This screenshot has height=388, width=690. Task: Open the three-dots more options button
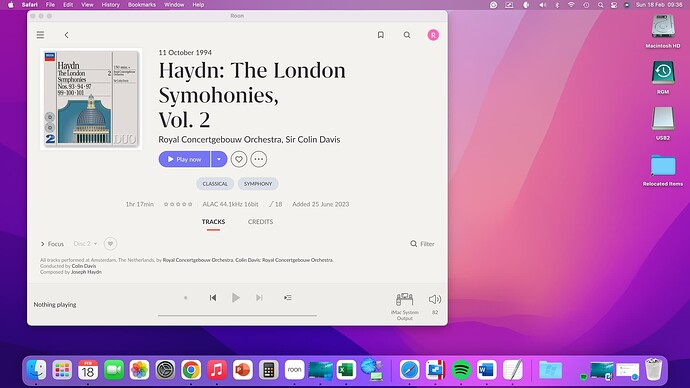point(259,159)
